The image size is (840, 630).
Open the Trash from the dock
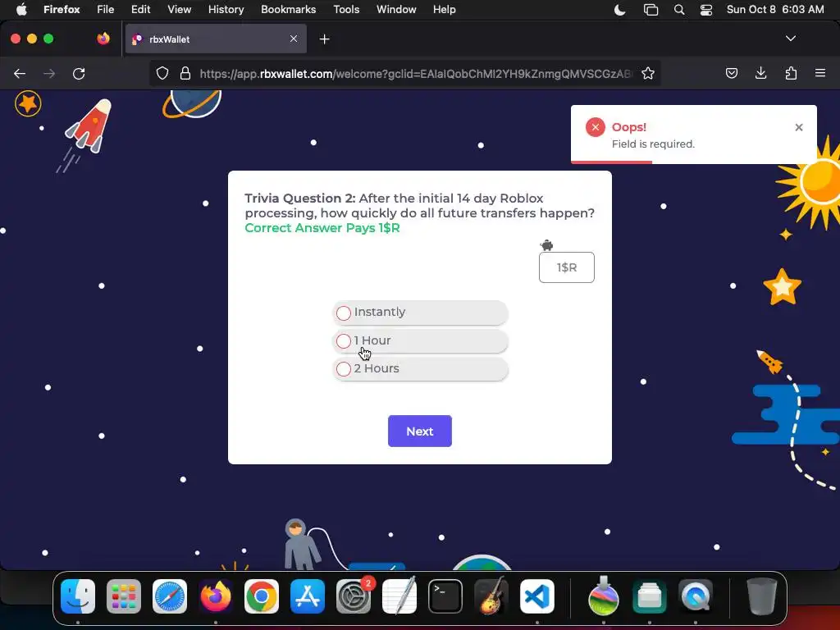pos(761,596)
